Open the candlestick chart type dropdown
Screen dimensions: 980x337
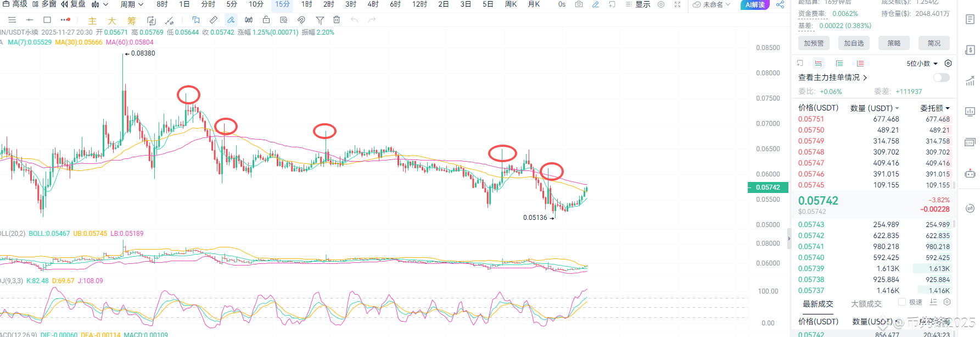(x=99, y=4)
